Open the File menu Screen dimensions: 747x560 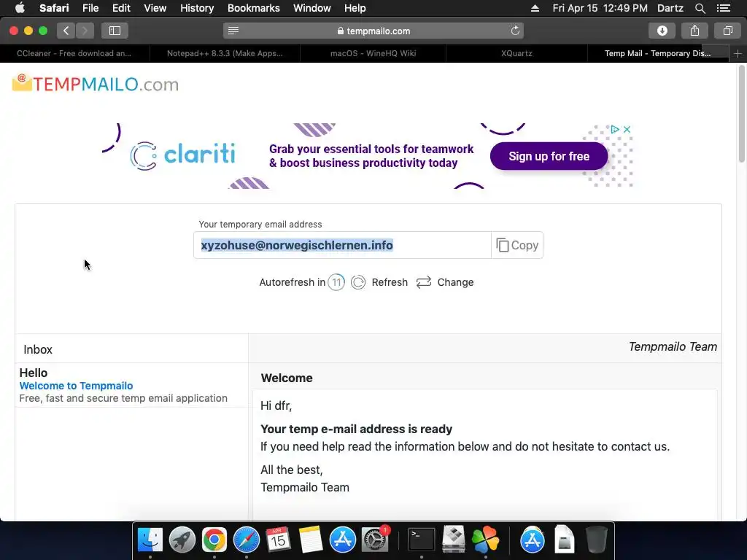(x=90, y=8)
